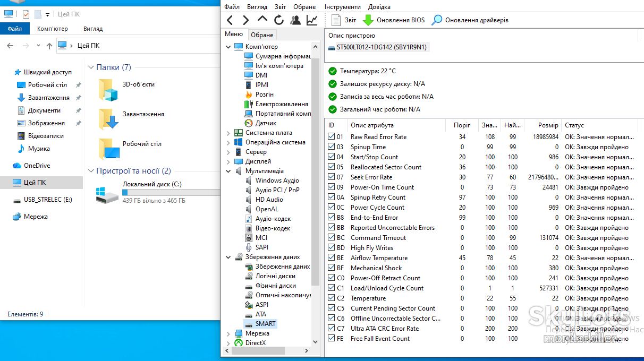644x361 pixels.
Task: Open Оновлення драйверів driver update
Action: pyautogui.click(x=470, y=20)
